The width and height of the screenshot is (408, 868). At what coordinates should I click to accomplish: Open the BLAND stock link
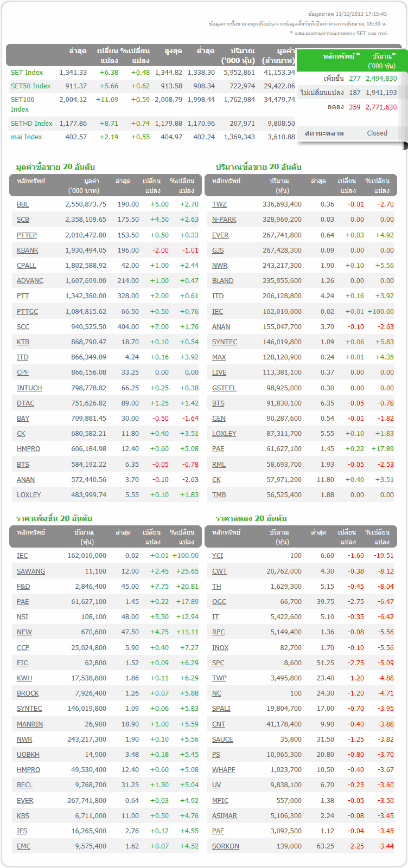coord(222,281)
